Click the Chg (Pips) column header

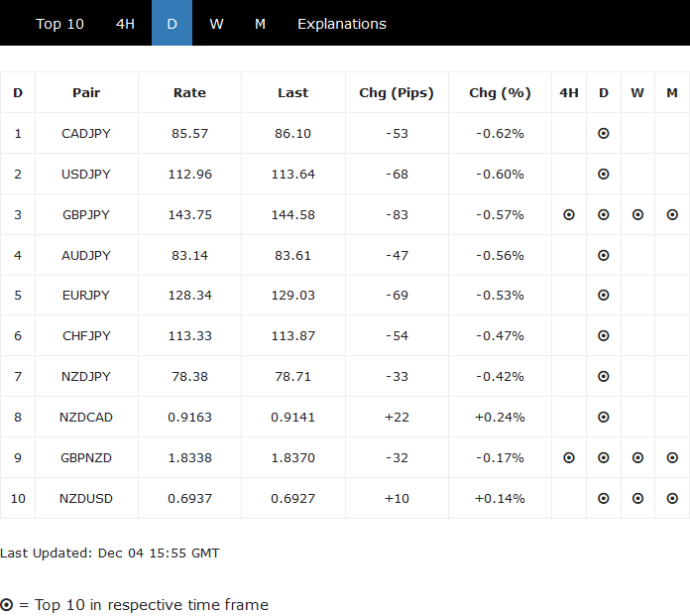coord(397,93)
